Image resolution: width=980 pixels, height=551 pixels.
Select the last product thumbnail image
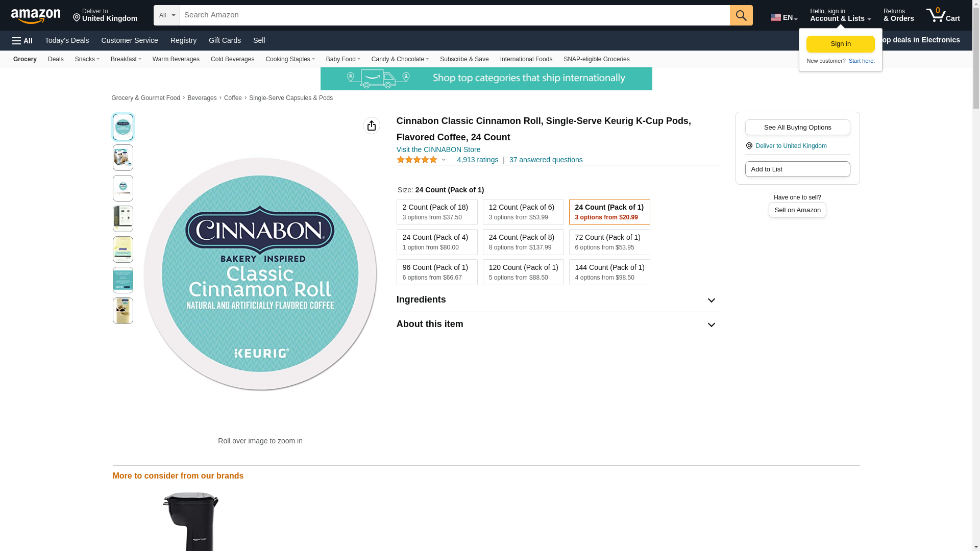[x=122, y=311]
